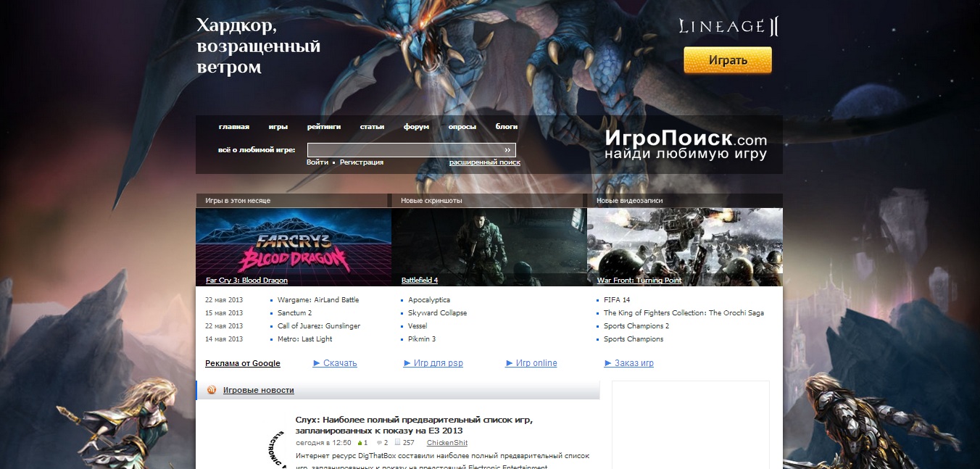Open the блоги menu item
Viewport: 980px width, 469px height.
click(507, 127)
